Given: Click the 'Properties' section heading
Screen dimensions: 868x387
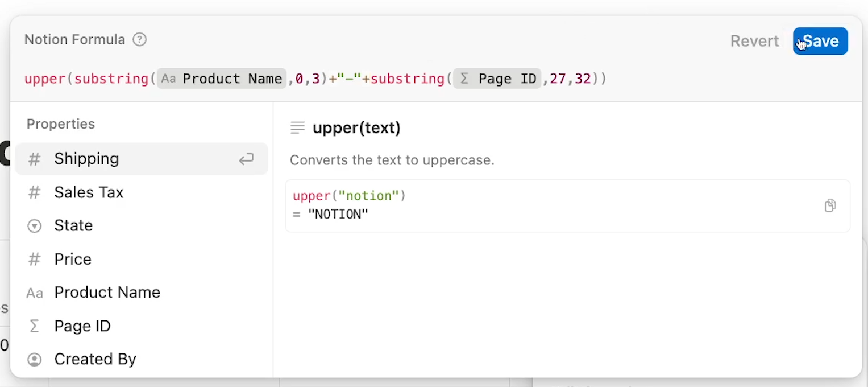Looking at the screenshot, I should pyautogui.click(x=61, y=124).
